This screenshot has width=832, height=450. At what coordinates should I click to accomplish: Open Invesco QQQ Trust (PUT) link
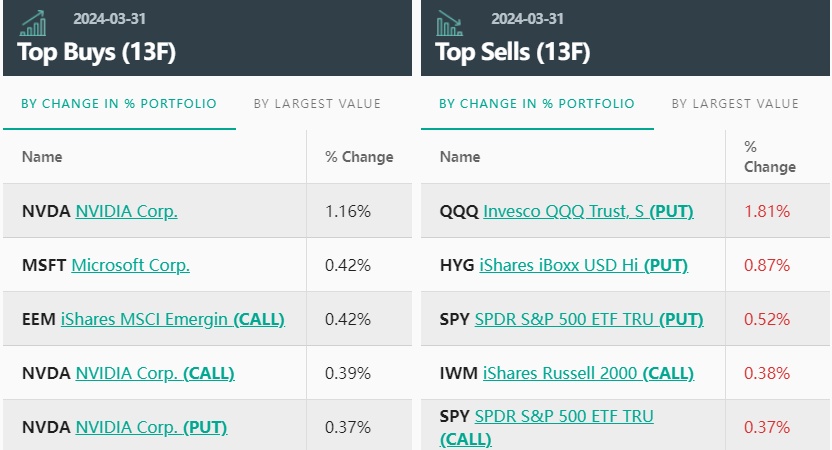tap(588, 211)
